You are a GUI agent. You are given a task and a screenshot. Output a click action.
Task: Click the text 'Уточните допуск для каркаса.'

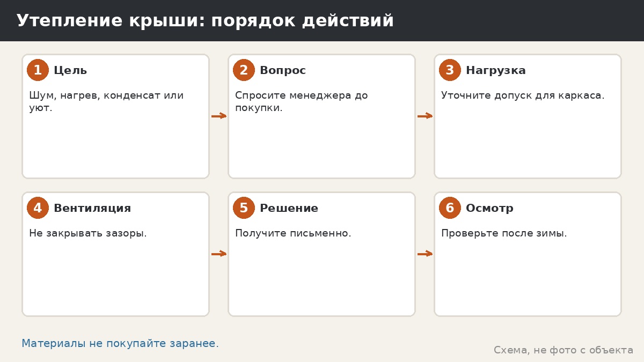tap(523, 95)
